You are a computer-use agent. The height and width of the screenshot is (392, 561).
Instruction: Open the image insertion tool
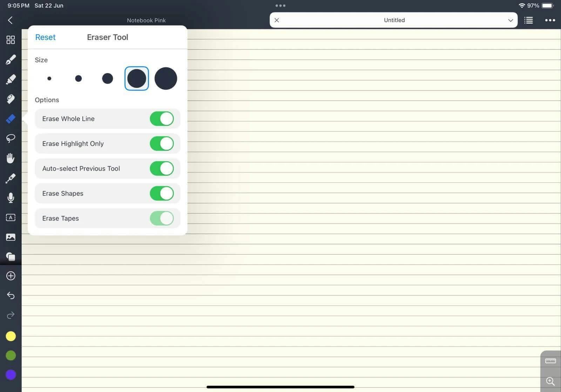pyautogui.click(x=11, y=237)
